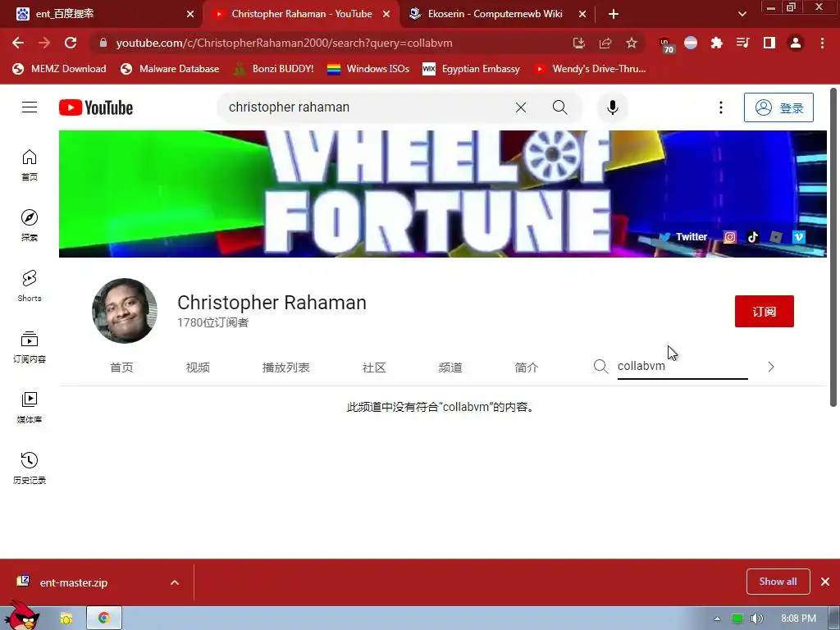Switch to the 首页 channel tab
This screenshot has width=840, height=630.
(121, 367)
